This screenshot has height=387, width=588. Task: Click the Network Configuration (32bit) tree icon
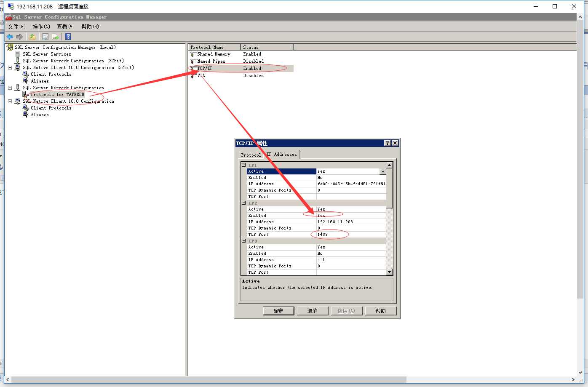click(18, 61)
